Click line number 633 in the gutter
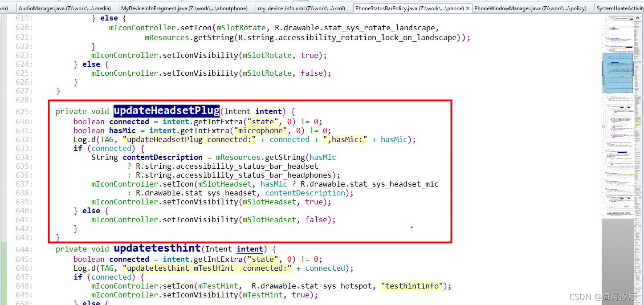 pyautogui.click(x=24, y=148)
